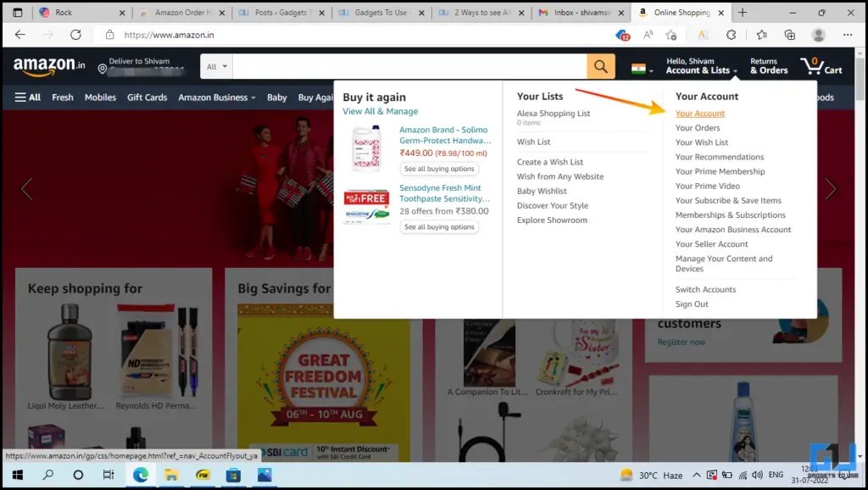Open the browser settings three-dot menu
This screenshot has width=868, height=490.
pyautogui.click(x=847, y=36)
